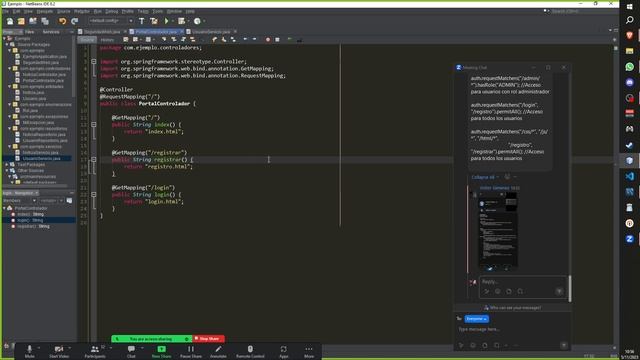This screenshot has width=640, height=360.
Task: Click Remote Control in Zoom controls
Action: [250, 351]
